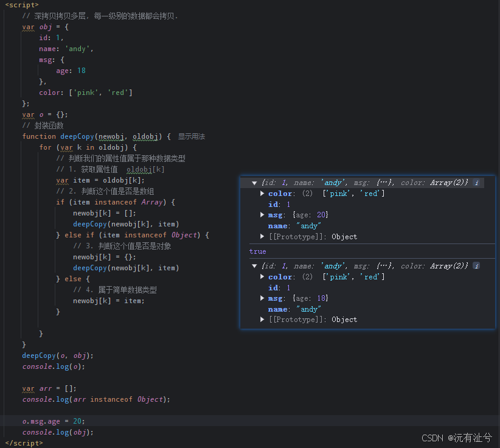The height and width of the screenshot is (448, 500).
Task: Click 'id: 1' in first console object
Action: [279, 204]
